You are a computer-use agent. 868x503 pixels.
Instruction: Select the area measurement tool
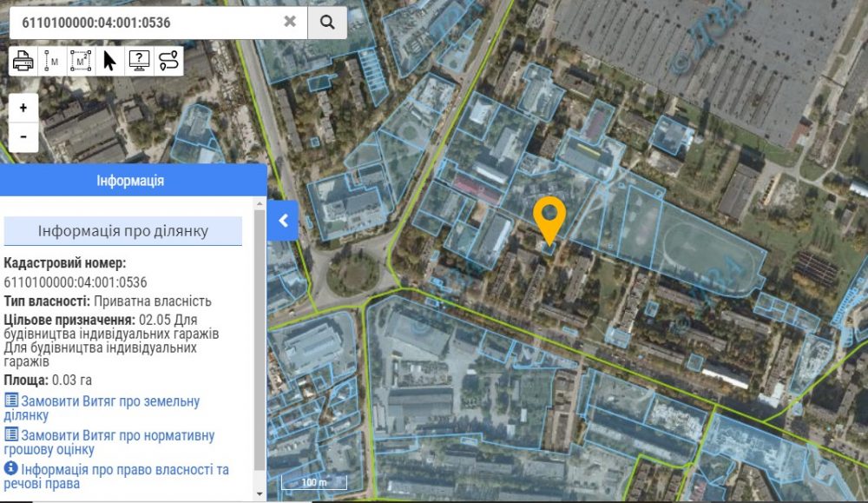[x=81, y=61]
